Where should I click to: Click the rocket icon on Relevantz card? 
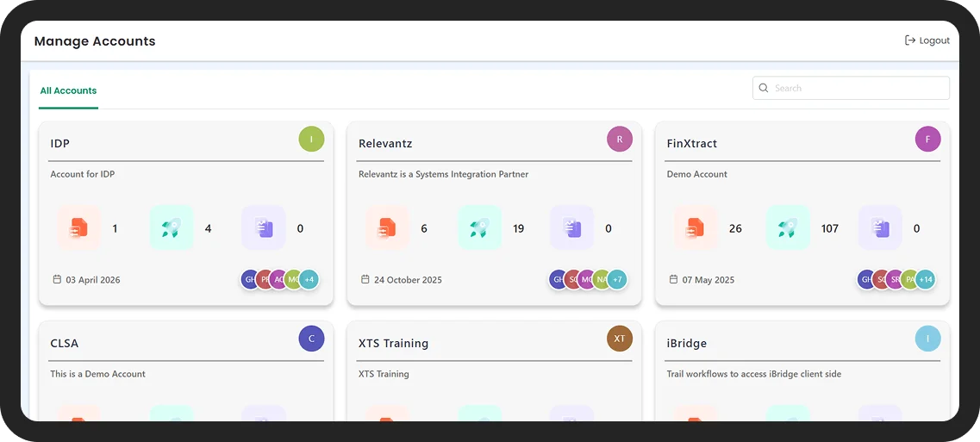tap(479, 228)
